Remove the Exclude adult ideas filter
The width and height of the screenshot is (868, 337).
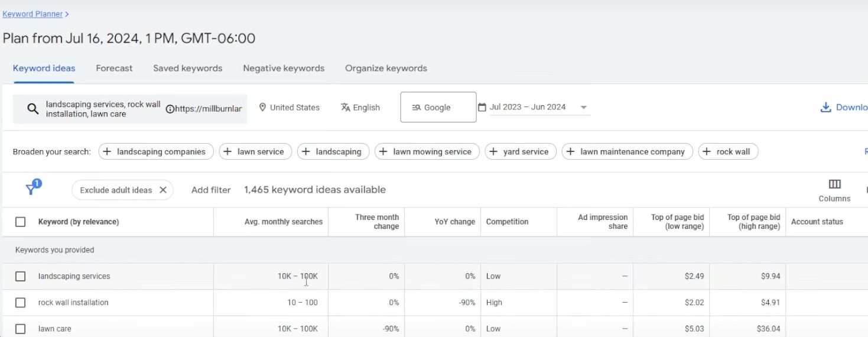tap(163, 190)
